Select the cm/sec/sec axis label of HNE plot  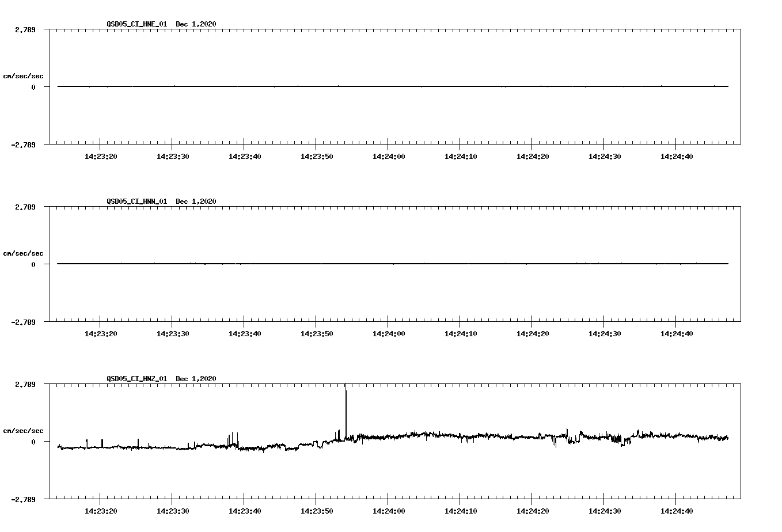pyautogui.click(x=23, y=75)
